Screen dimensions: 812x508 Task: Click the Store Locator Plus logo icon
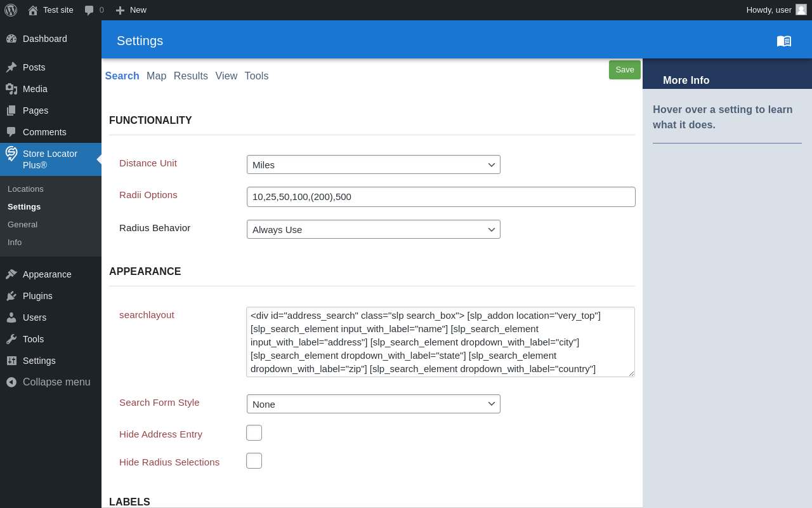point(11,153)
